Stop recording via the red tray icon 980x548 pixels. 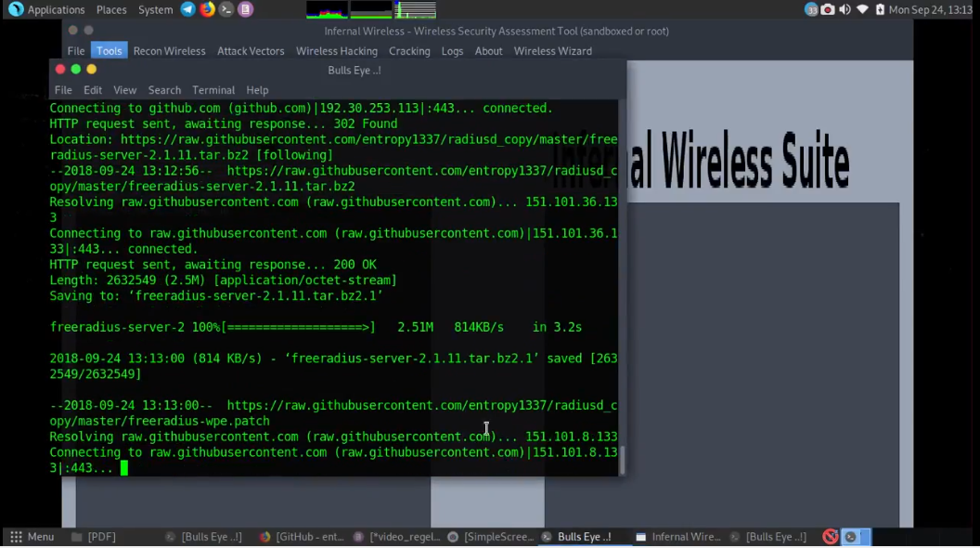coord(830,536)
